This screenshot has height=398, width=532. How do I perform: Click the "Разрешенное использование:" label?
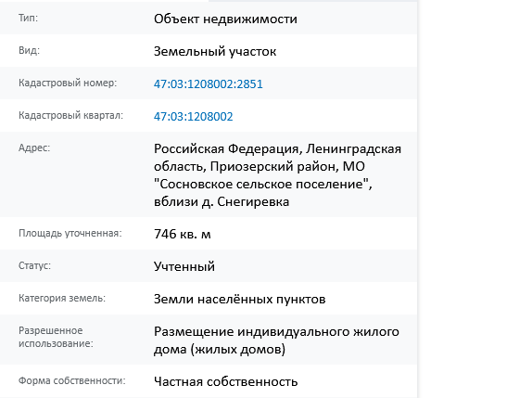[56, 337]
